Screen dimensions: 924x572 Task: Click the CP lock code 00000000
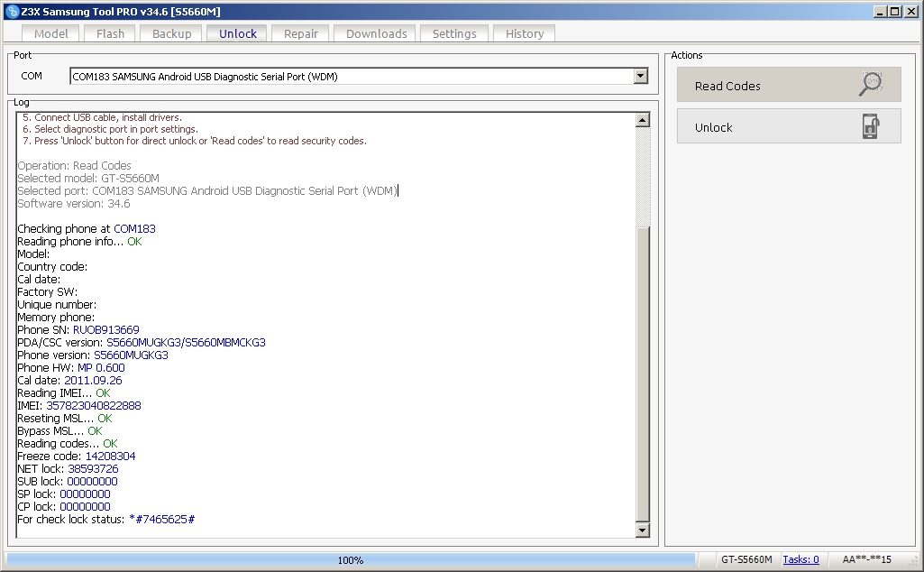point(85,506)
